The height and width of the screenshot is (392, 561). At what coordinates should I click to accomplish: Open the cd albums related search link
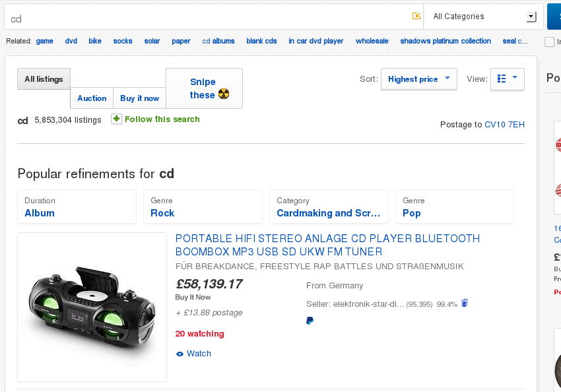(218, 41)
